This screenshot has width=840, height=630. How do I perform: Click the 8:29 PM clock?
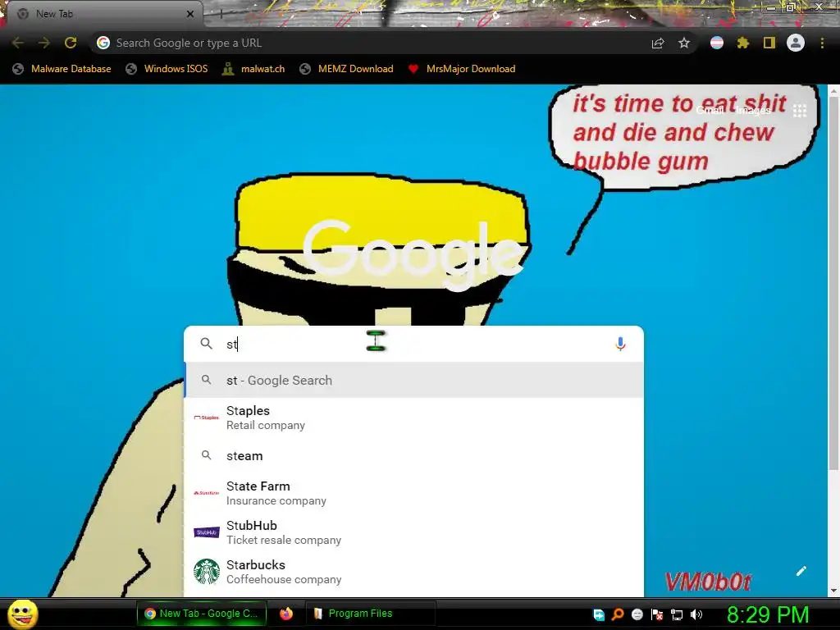tap(768, 614)
